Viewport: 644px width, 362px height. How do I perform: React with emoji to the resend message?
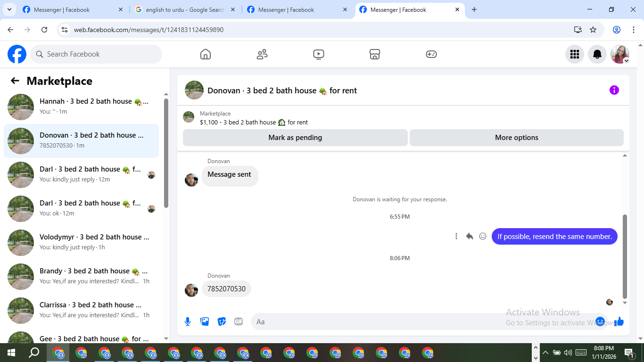pos(483,236)
